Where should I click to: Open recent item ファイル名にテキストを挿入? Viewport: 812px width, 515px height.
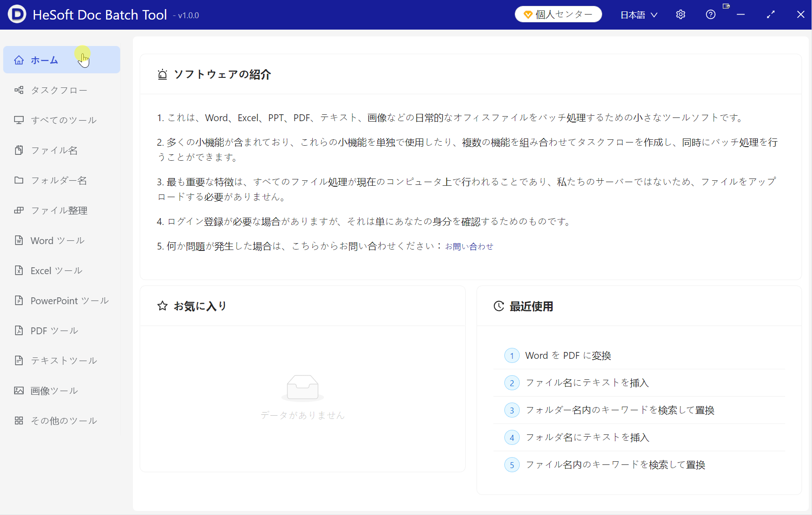pyautogui.click(x=587, y=383)
